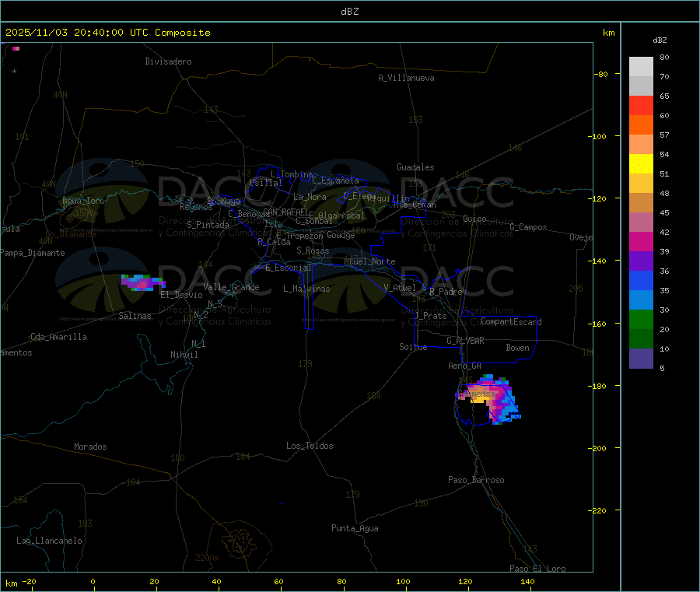The height and width of the screenshot is (592, 700).
Task: Click the 'Punta_Agua' map label
Action: click(355, 528)
